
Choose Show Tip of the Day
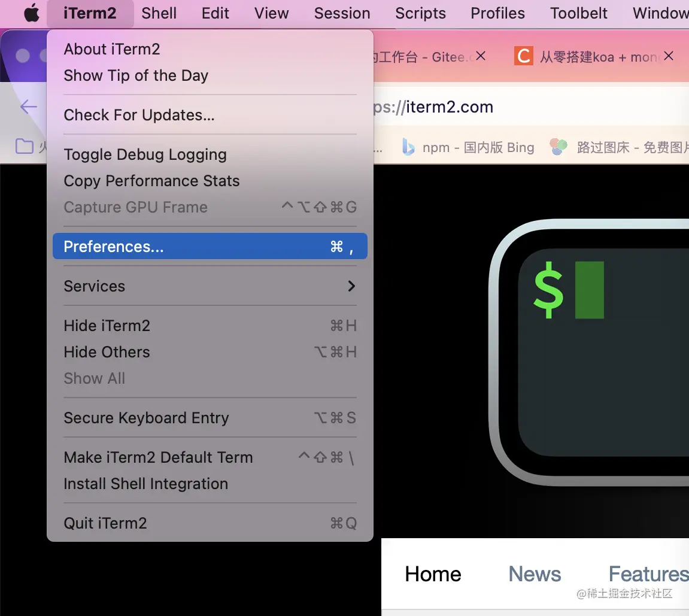click(x=210, y=75)
